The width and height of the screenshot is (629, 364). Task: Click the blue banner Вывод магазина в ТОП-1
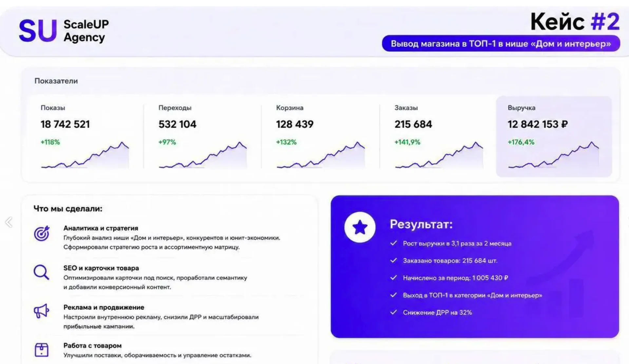[501, 44]
